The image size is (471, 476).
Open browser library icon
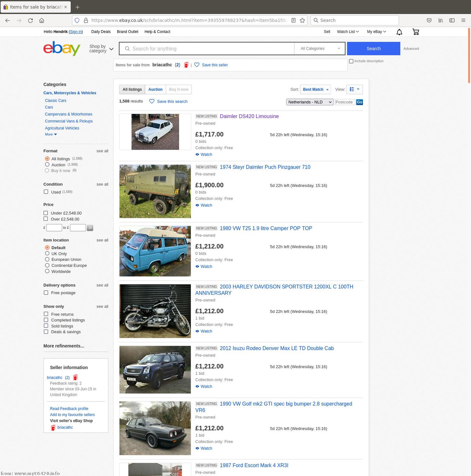click(441, 20)
